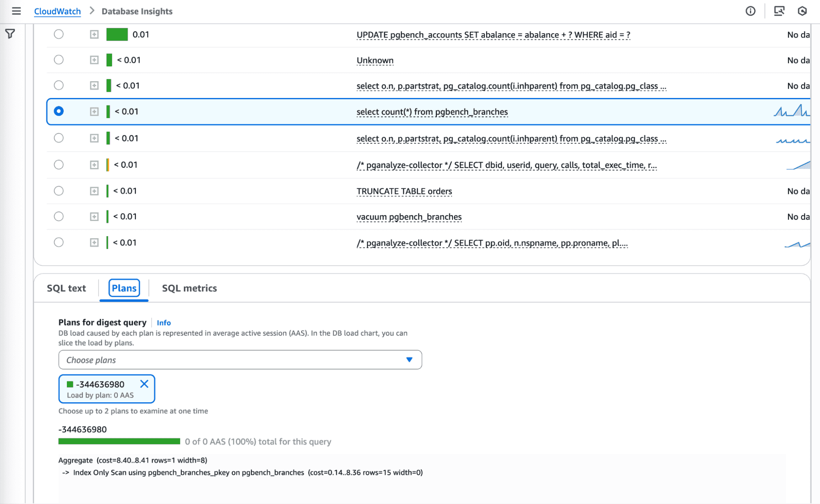Open the CloudShell screen icon
The height and width of the screenshot is (504, 820).
point(779,11)
